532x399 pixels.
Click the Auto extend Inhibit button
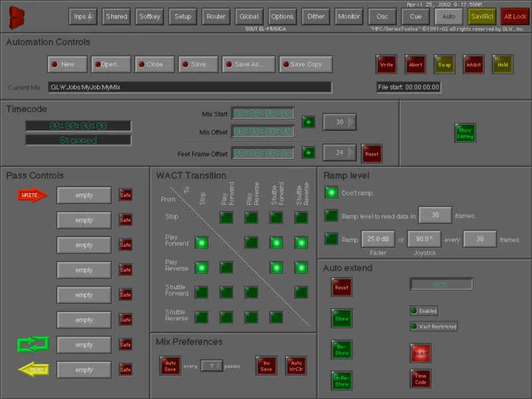coord(421,353)
